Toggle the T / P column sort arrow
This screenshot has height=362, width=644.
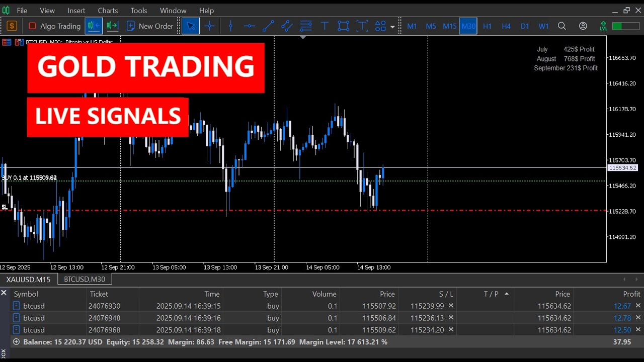click(x=506, y=294)
